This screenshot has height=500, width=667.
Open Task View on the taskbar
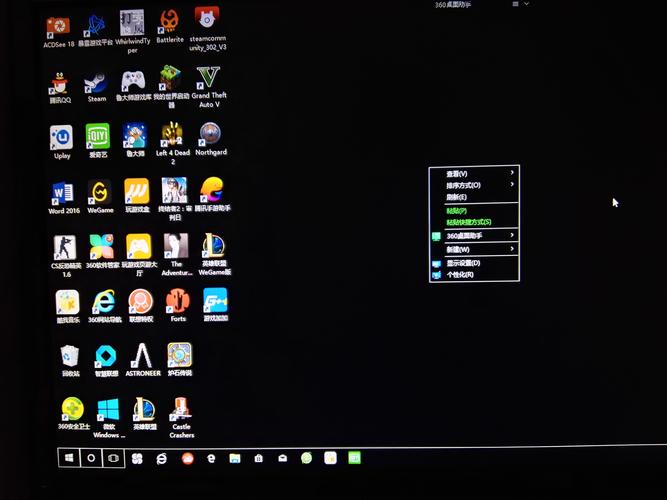(x=113, y=458)
